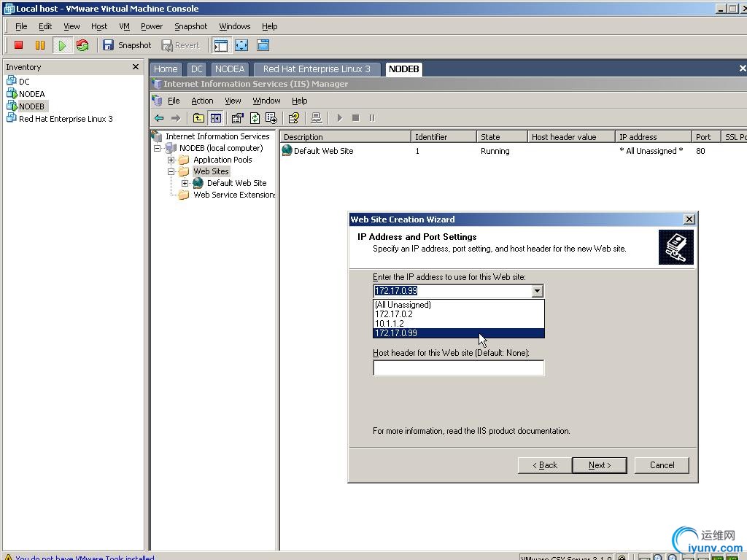Sort by Identifier column header
The width and height of the screenshot is (747, 560).
(444, 136)
